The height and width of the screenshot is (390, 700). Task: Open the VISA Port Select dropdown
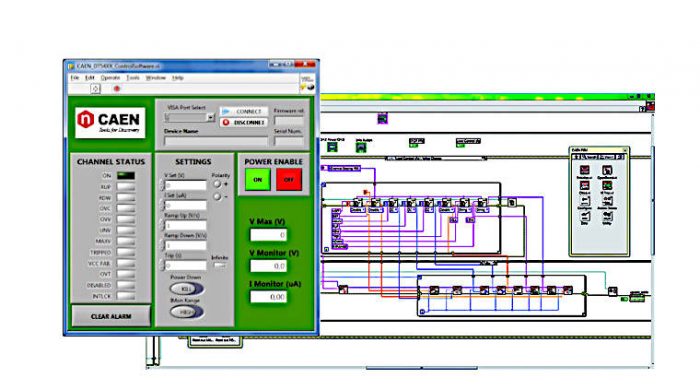click(210, 118)
